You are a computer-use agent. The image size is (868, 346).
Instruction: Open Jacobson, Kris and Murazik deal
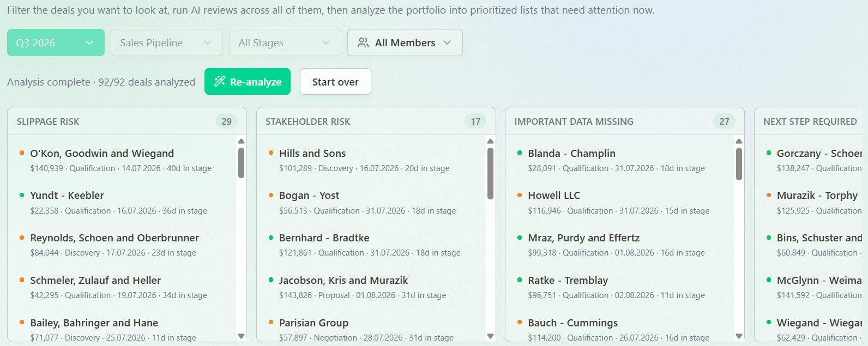[x=343, y=280]
